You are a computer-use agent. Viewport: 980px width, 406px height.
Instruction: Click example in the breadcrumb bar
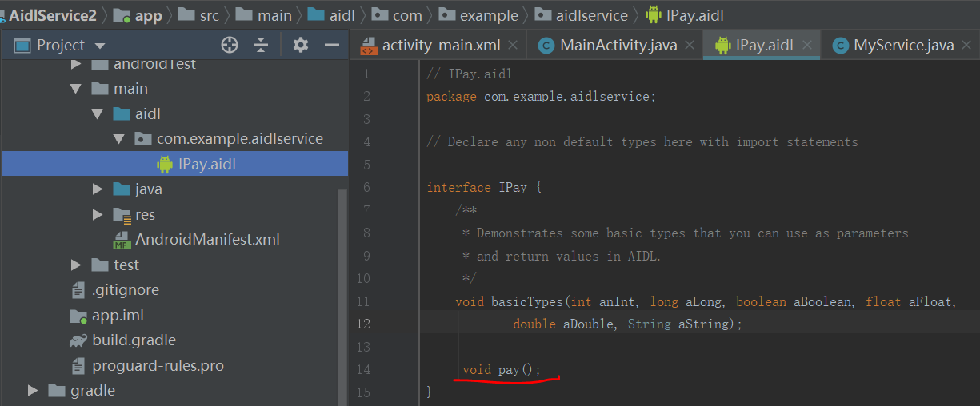[488, 14]
